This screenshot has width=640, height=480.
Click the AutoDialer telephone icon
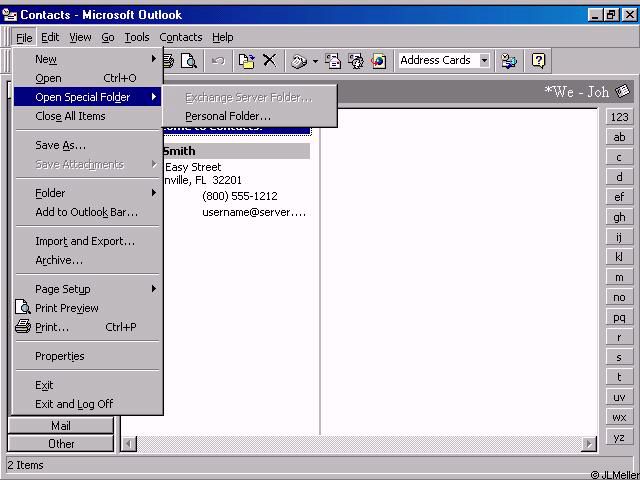point(299,61)
